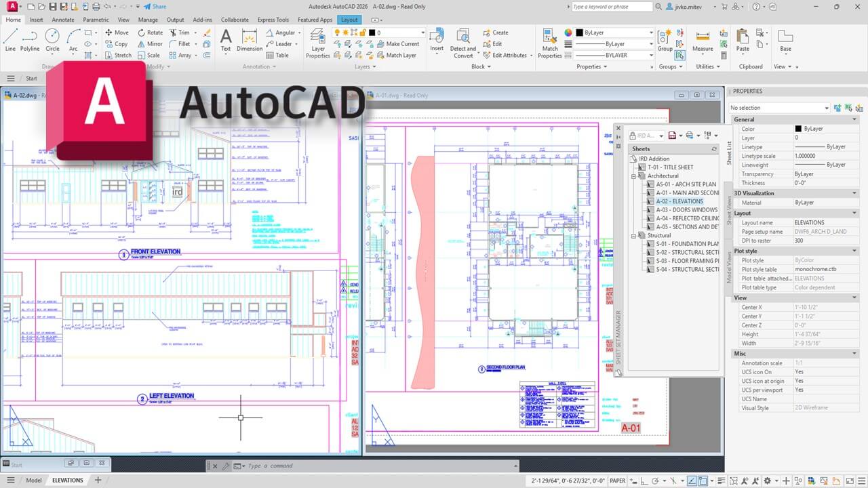Select the Dimension tool
868x488 pixels.
[x=250, y=39]
